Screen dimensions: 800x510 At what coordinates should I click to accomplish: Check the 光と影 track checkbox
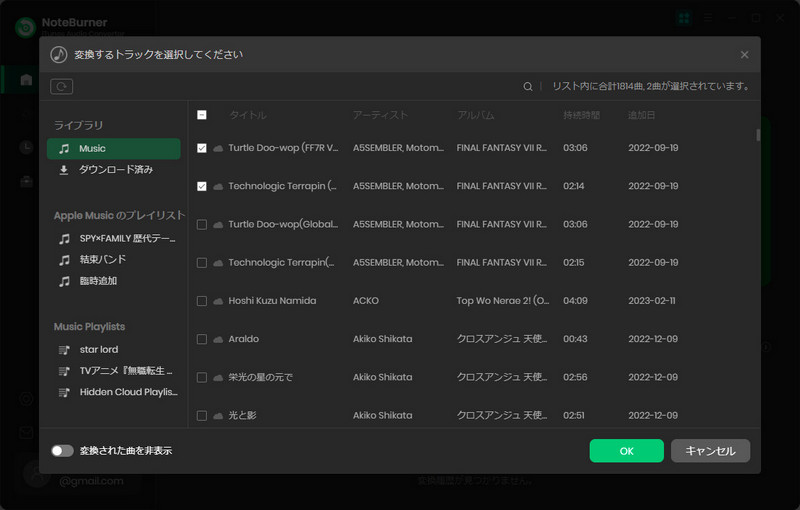202,416
